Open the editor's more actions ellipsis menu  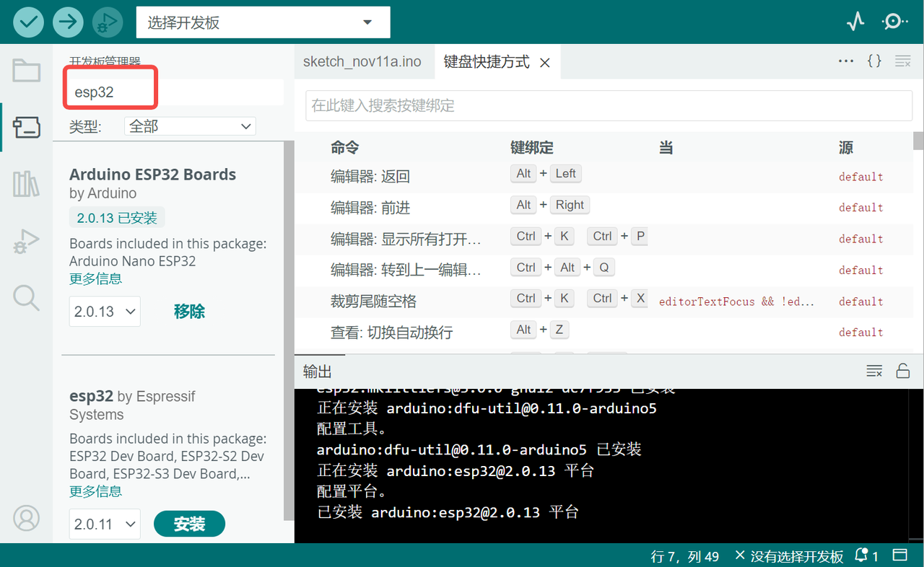pyautogui.click(x=846, y=61)
